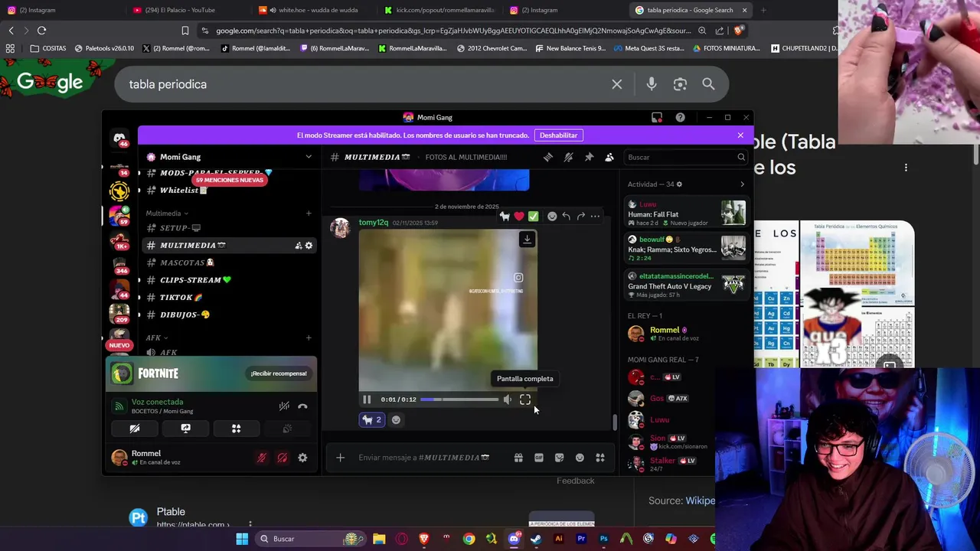Open the apps launcher in message bar
The width and height of the screenshot is (980, 551).
pos(600,458)
